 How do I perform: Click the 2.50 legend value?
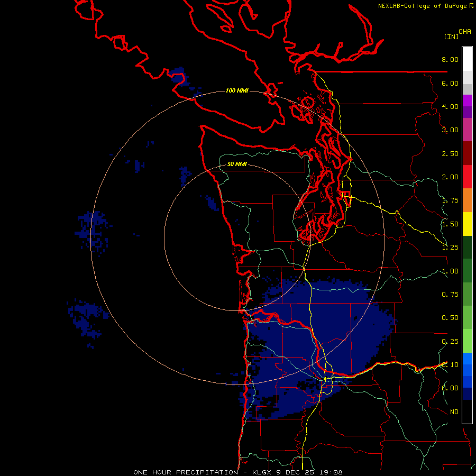(450, 153)
